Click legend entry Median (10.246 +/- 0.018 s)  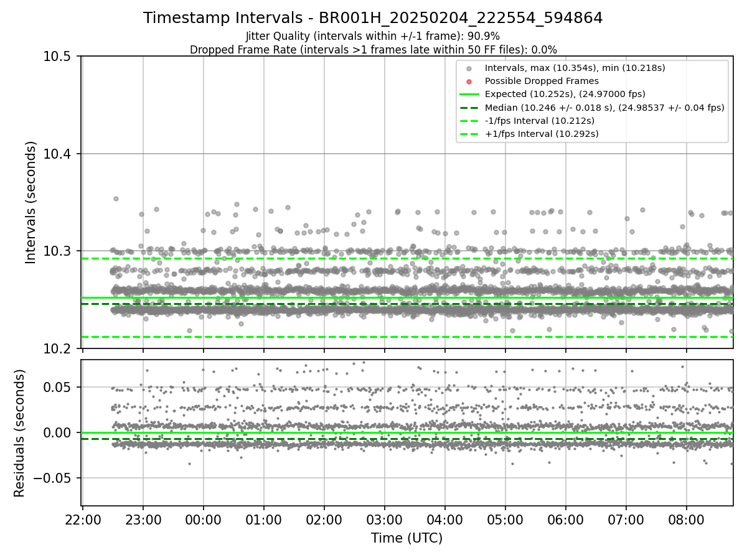pyautogui.click(x=604, y=108)
